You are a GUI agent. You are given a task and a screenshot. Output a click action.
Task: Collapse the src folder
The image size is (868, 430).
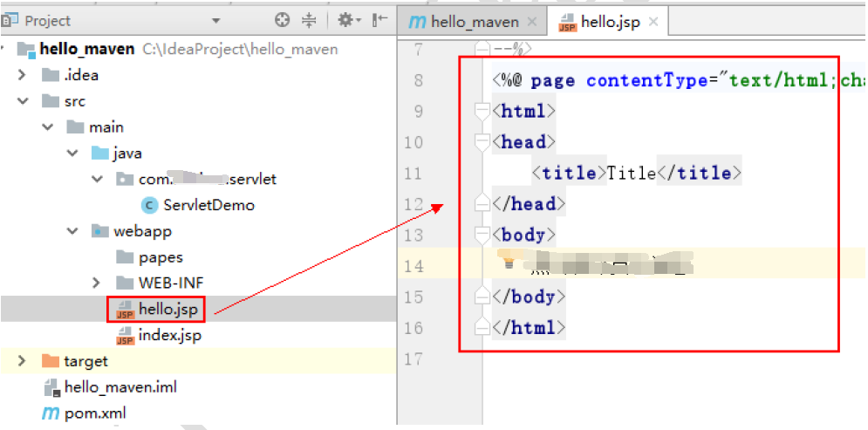click(23, 101)
